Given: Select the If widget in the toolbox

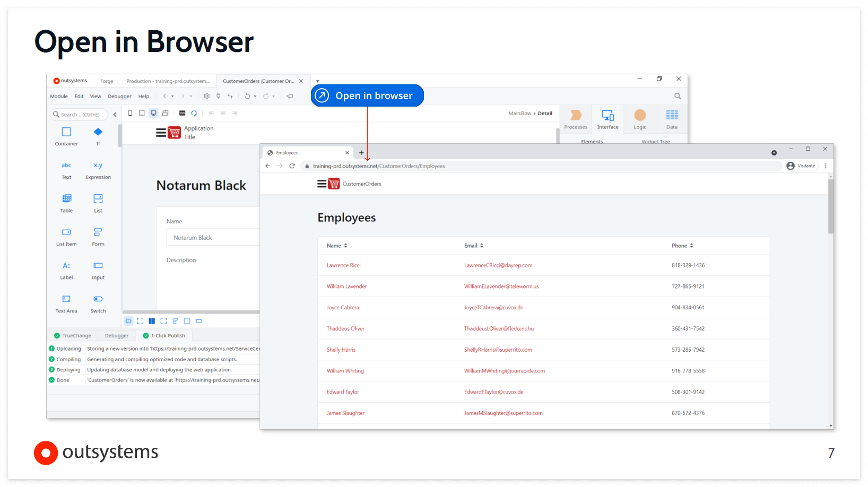Looking at the screenshot, I should click(x=98, y=136).
